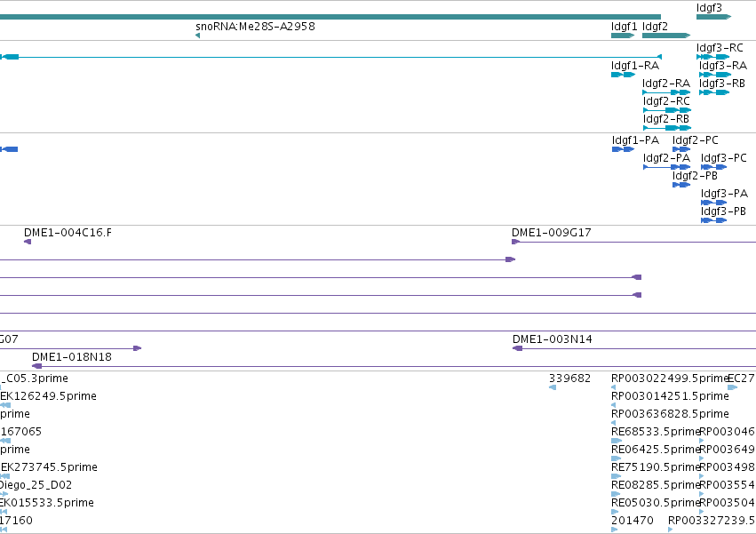Screen dimensions: 756x534
Task: Click the EC27 EST at the right edge
Action: (732, 387)
